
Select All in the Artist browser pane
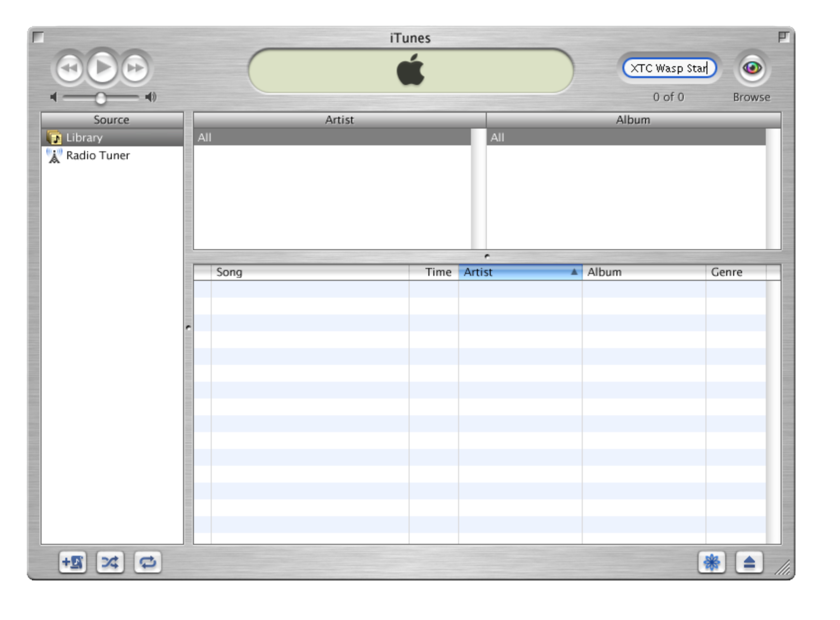click(x=331, y=137)
